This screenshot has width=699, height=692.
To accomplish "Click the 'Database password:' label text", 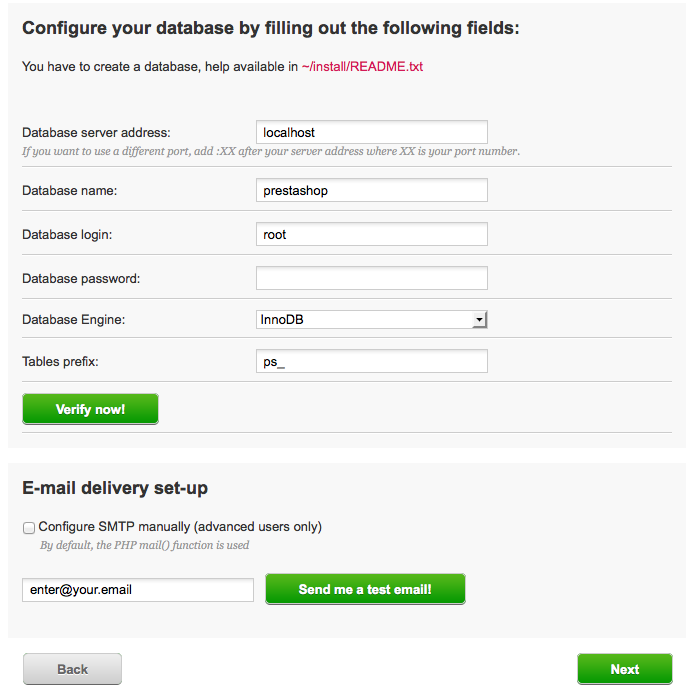I will pos(81,278).
